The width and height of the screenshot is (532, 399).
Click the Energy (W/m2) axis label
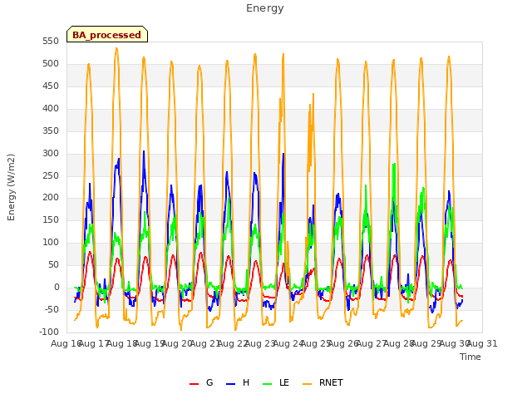coord(11,187)
